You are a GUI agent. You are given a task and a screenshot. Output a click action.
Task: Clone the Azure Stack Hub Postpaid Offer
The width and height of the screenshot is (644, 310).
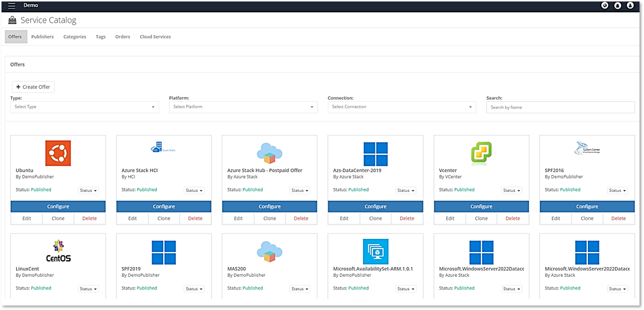pos(269,219)
